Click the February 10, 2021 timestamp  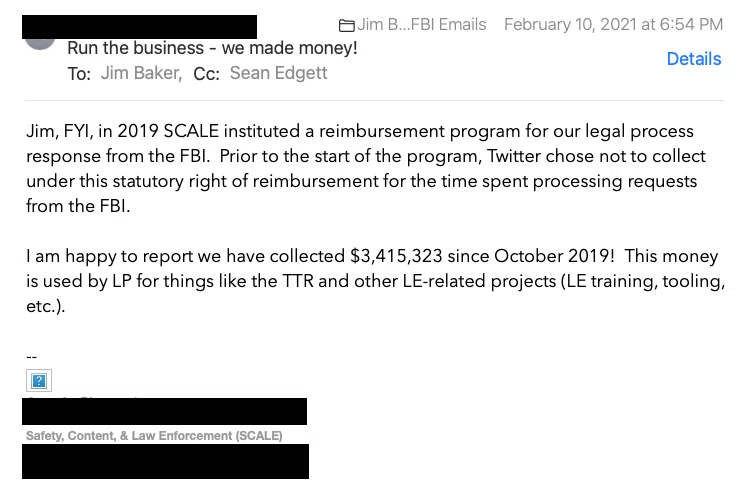[x=613, y=24]
